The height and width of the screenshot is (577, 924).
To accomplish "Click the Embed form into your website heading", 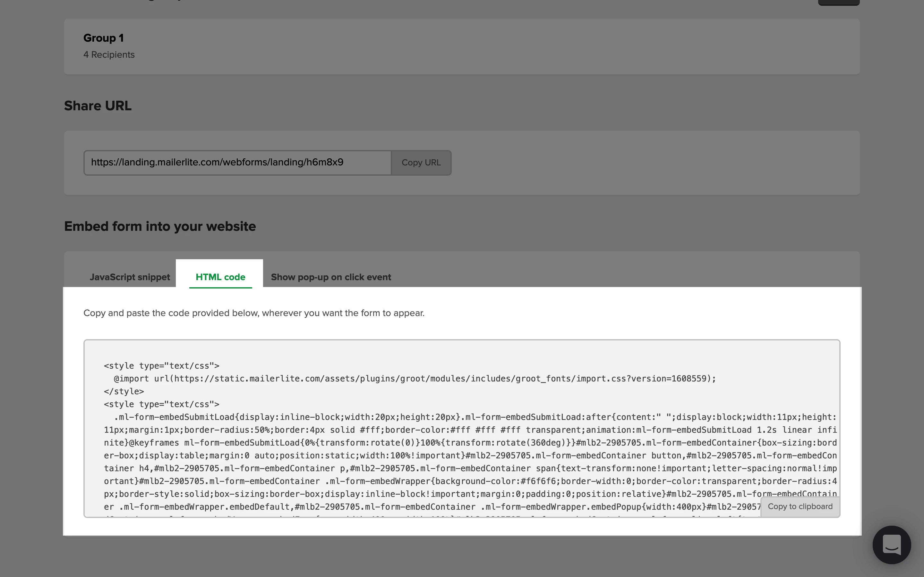I will click(159, 226).
